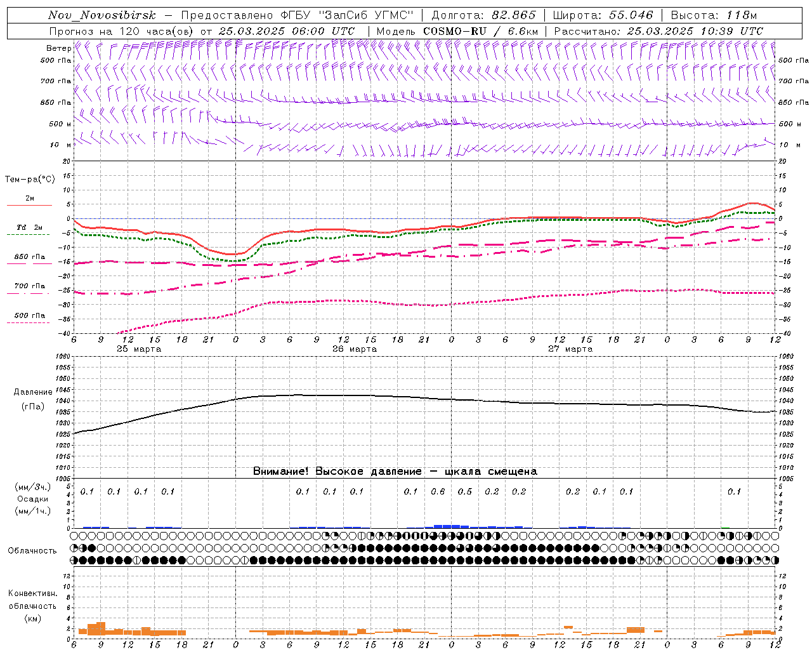Select the Td 2м dew point legend entry
Screen dimensions: 812x650
[30, 227]
